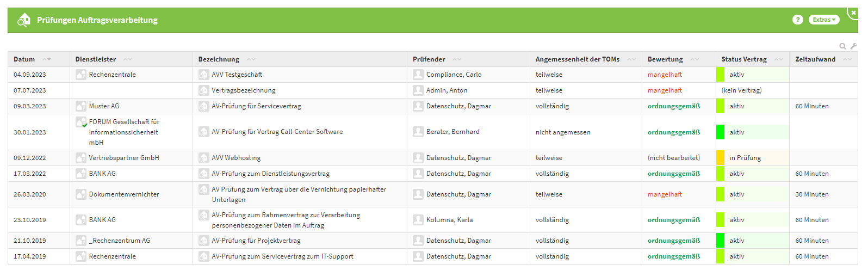Open the Extras dropdown menu

coord(824,20)
